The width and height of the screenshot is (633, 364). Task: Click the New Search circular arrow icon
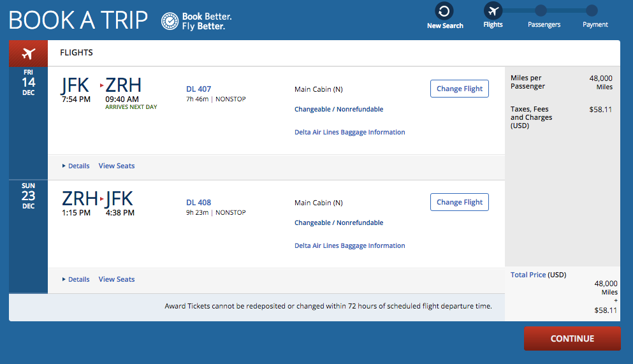(x=444, y=11)
